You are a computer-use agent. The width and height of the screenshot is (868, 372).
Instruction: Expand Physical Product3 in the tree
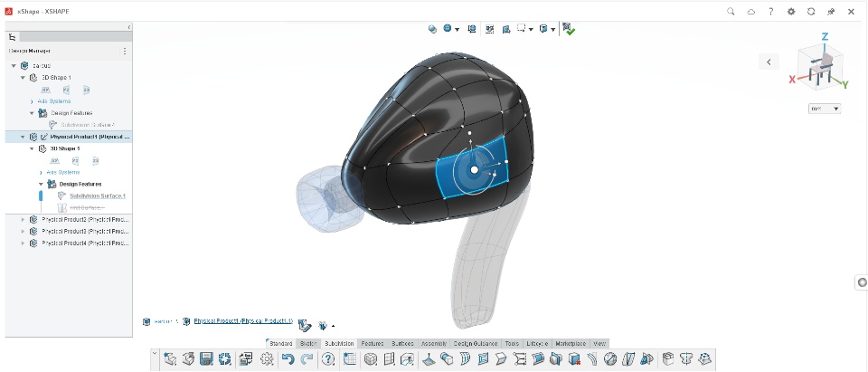pyautogui.click(x=23, y=231)
